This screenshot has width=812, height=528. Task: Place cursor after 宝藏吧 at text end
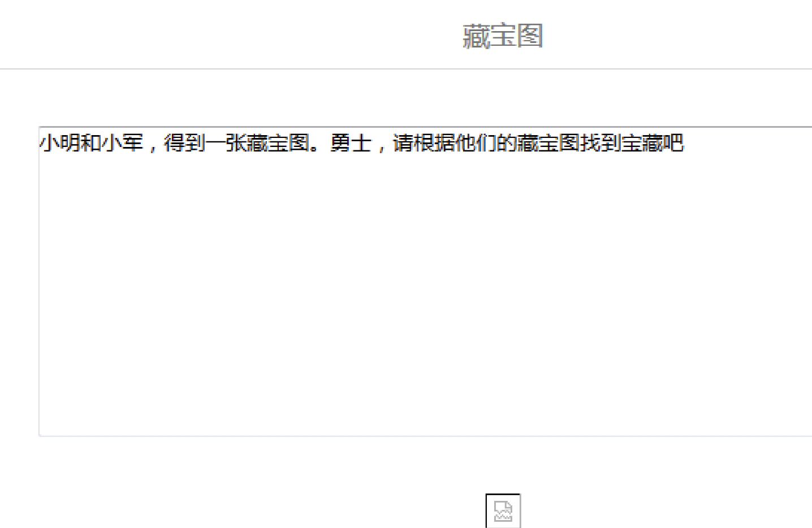[685, 142]
